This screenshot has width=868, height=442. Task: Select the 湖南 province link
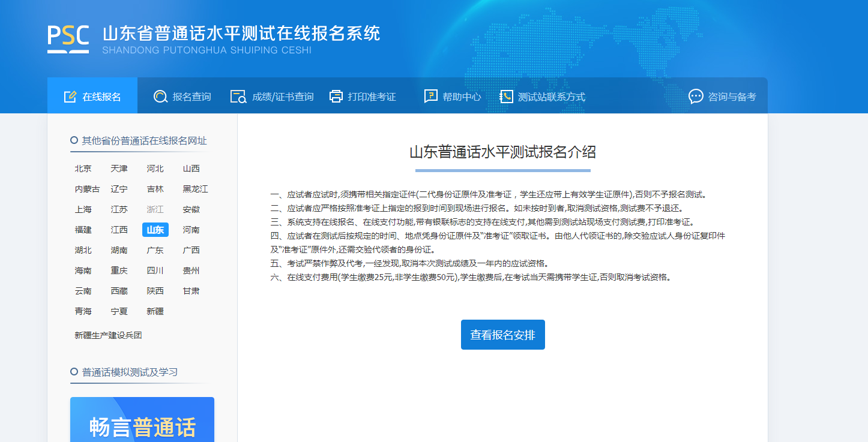pos(119,250)
